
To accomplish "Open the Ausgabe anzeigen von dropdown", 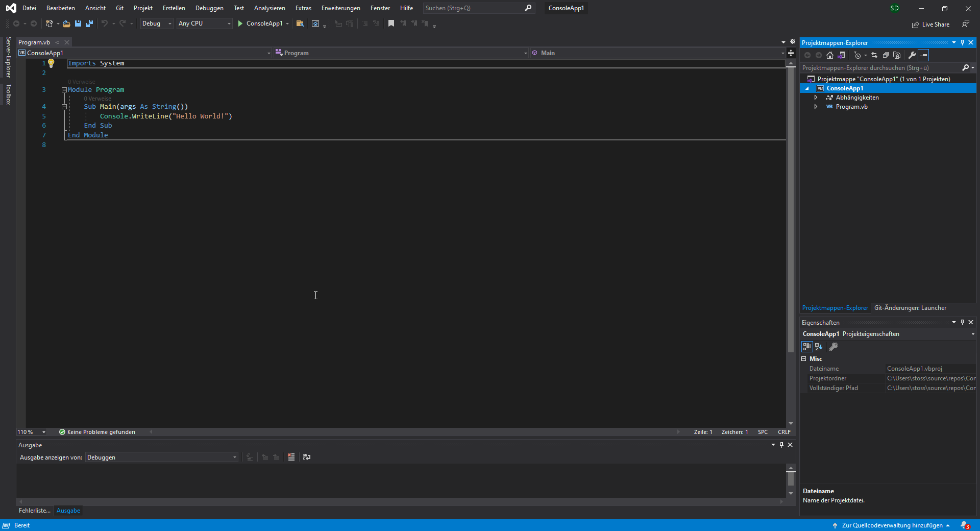I will click(161, 457).
